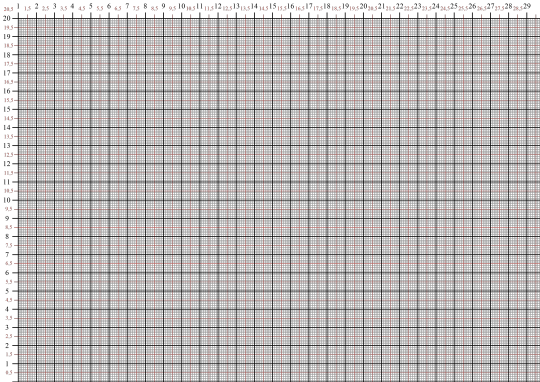Select red 5.5 on the top horizontal axis

(100, 9)
